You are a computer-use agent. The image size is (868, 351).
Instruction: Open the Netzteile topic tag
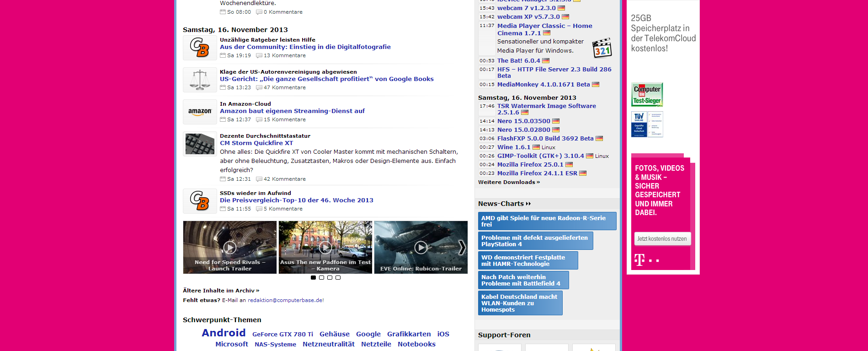[x=376, y=344]
